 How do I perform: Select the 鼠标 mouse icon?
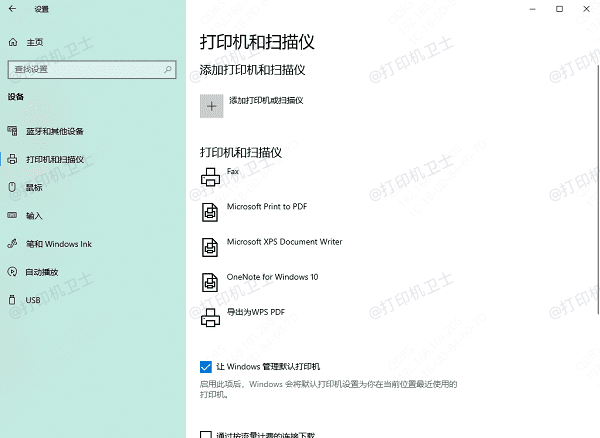pyautogui.click(x=12, y=187)
